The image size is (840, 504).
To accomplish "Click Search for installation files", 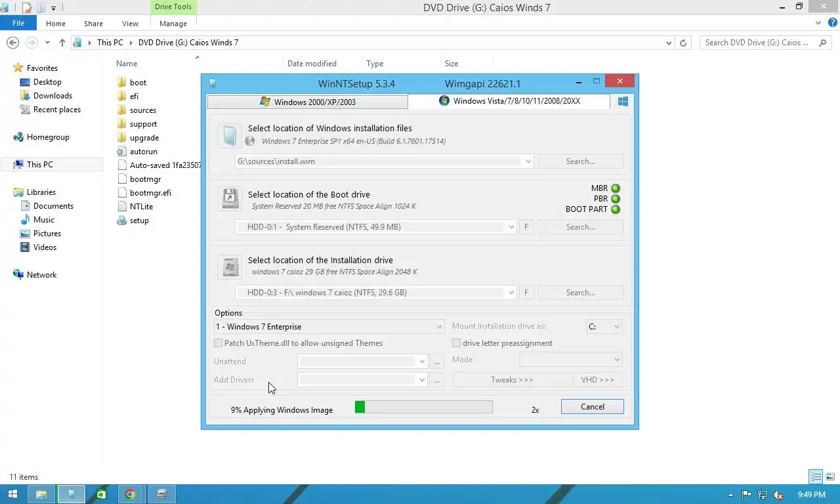I will coord(581,161).
